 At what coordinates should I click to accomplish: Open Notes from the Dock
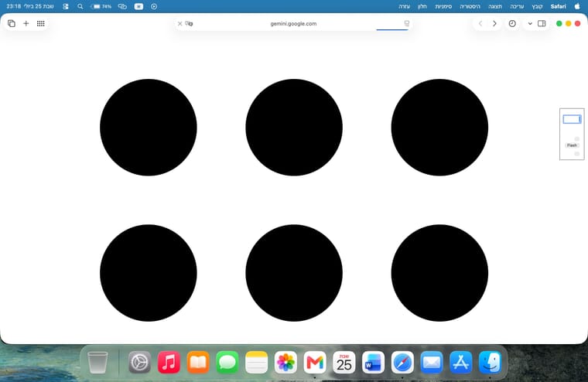[x=257, y=362]
